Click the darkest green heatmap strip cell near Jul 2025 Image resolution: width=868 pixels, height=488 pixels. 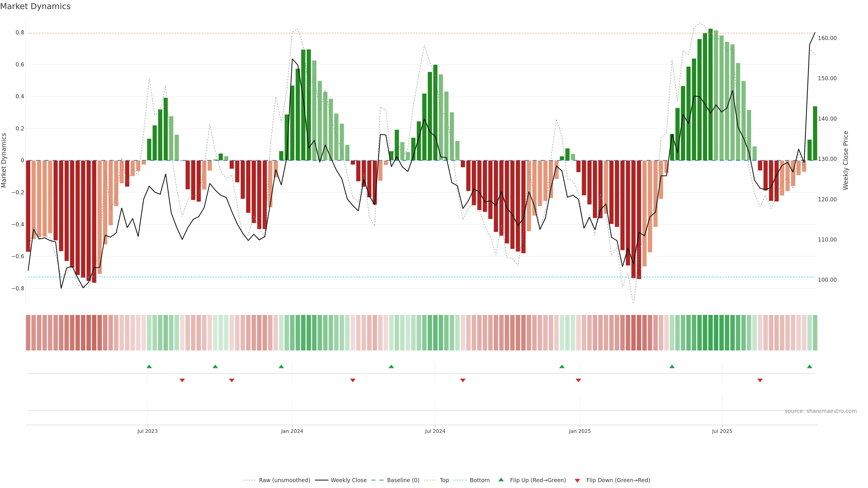tap(710, 333)
